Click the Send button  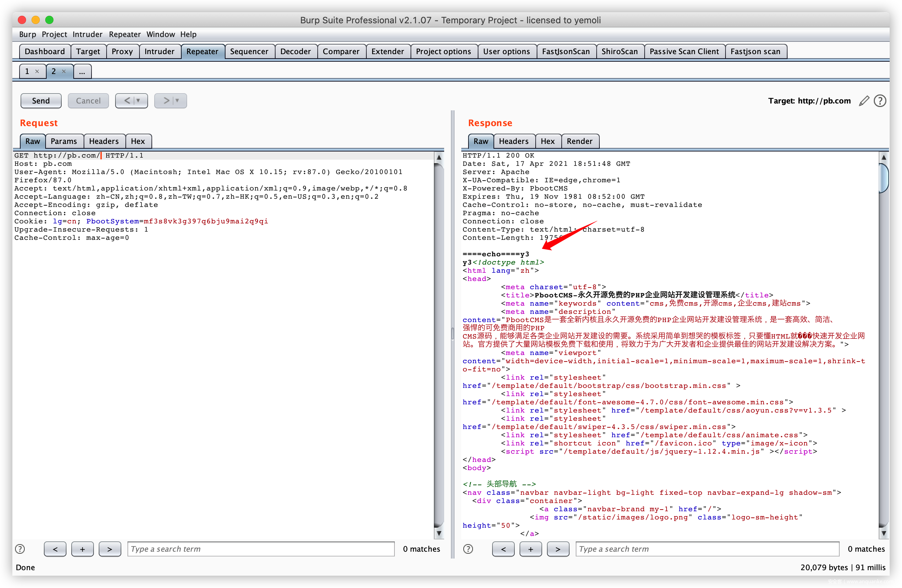click(41, 101)
